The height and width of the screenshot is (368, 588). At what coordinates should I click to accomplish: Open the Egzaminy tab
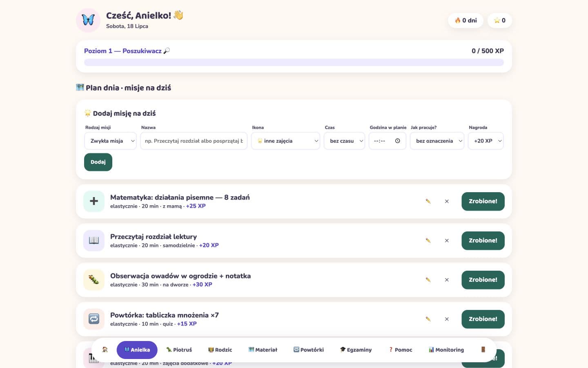(356, 350)
